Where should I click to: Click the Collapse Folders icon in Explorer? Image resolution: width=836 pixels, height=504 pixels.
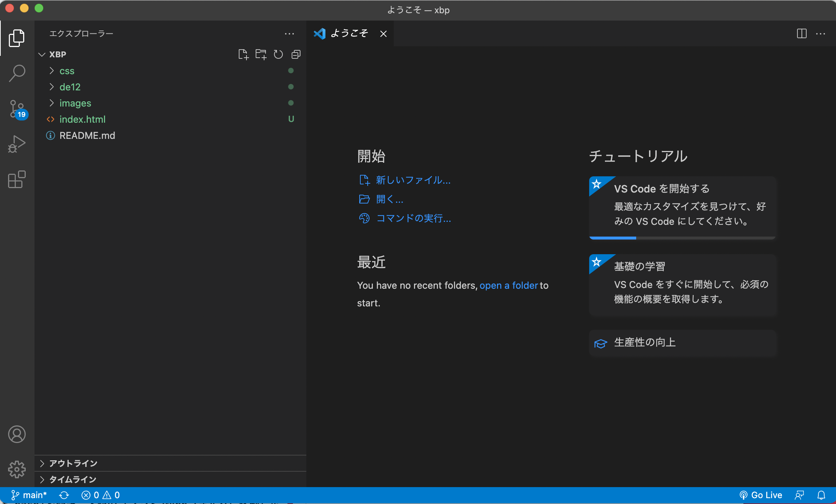tap(296, 54)
